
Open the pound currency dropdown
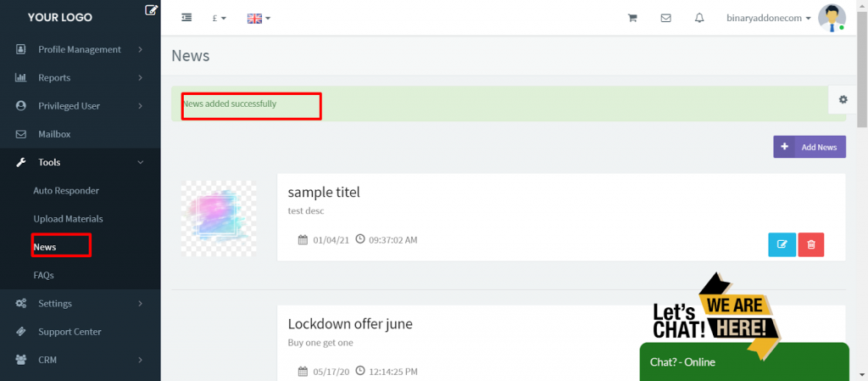[x=220, y=19]
